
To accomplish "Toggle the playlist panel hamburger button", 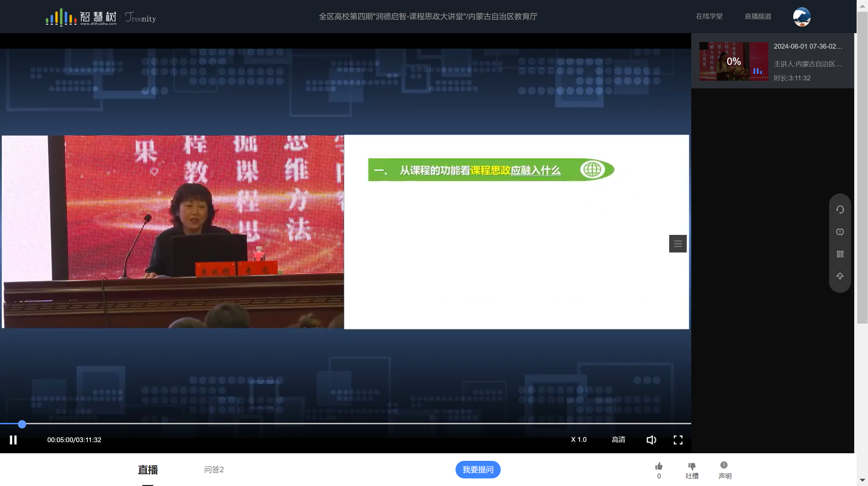I will coord(677,244).
